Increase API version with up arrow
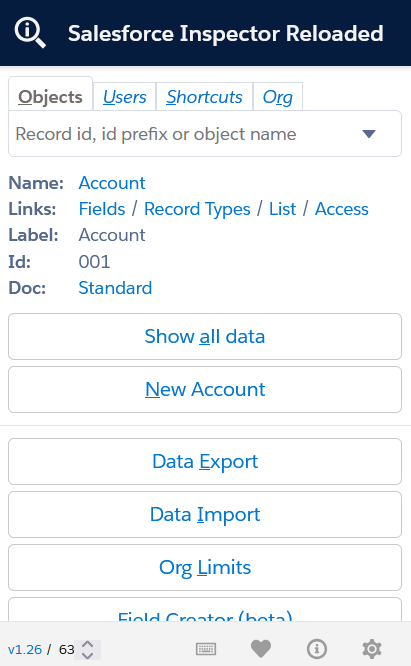Image resolution: width=411 pixels, height=666 pixels. tap(87, 645)
